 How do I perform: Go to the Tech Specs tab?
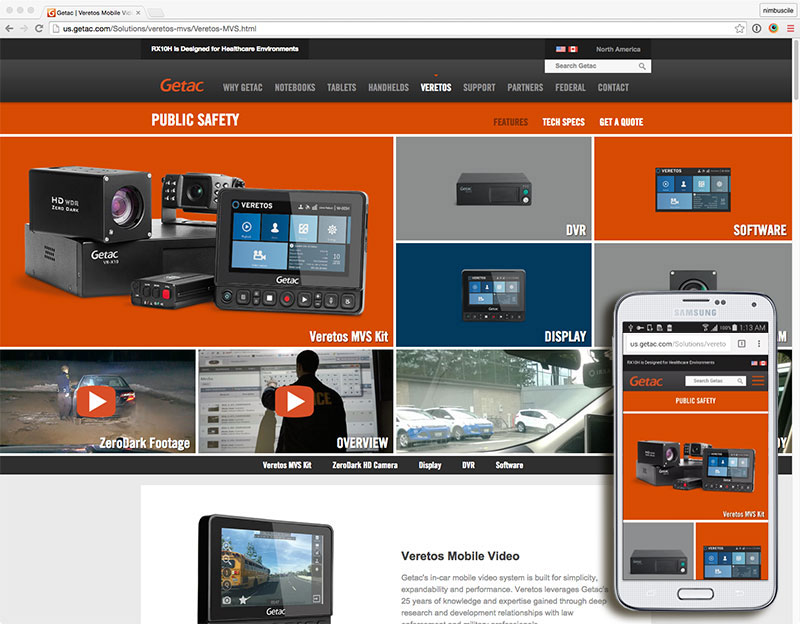563,122
